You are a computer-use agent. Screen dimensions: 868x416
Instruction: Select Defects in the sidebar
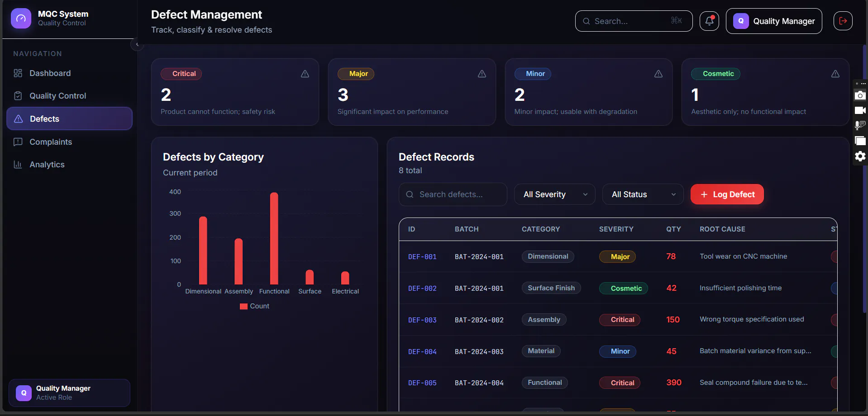pos(69,119)
